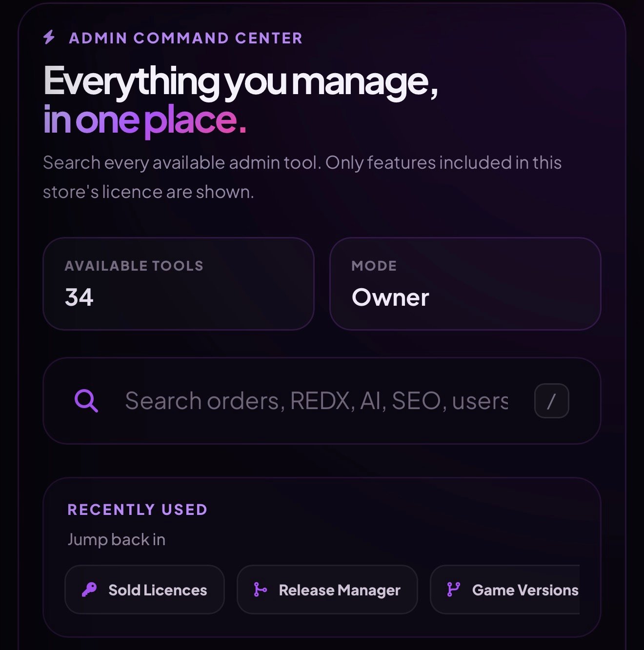This screenshot has height=650, width=644.
Task: Open the Sold Licences shortcut
Action: point(144,590)
